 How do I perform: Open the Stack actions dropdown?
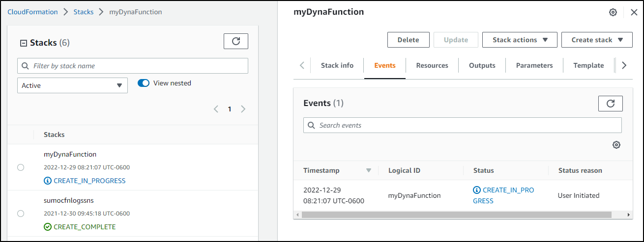pyautogui.click(x=520, y=40)
